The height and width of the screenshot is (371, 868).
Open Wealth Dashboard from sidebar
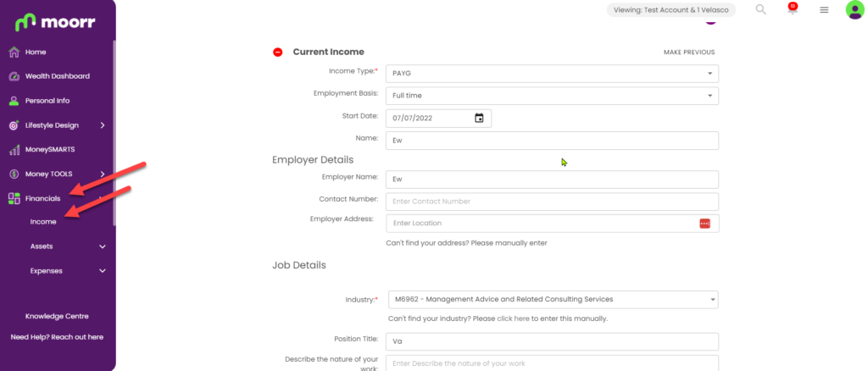click(57, 76)
